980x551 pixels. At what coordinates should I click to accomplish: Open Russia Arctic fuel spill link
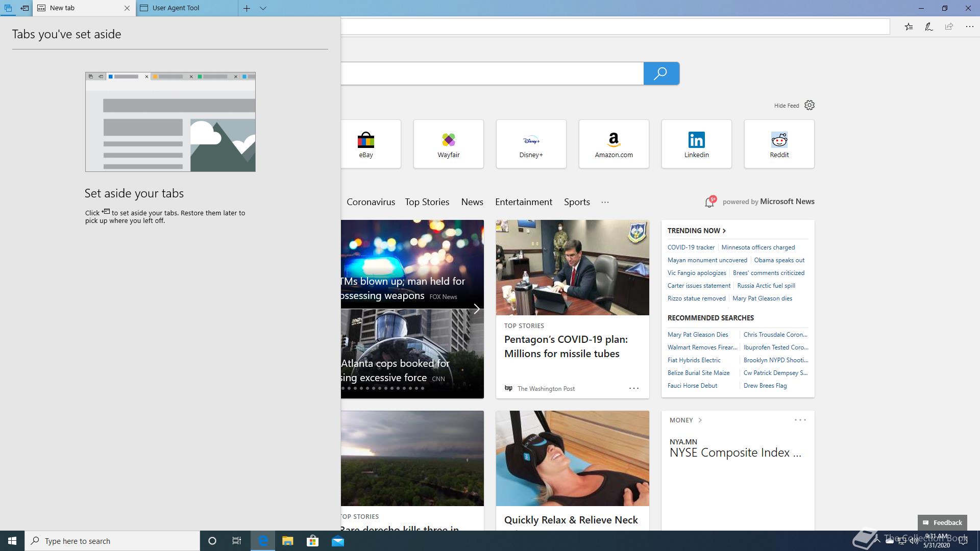(x=766, y=286)
